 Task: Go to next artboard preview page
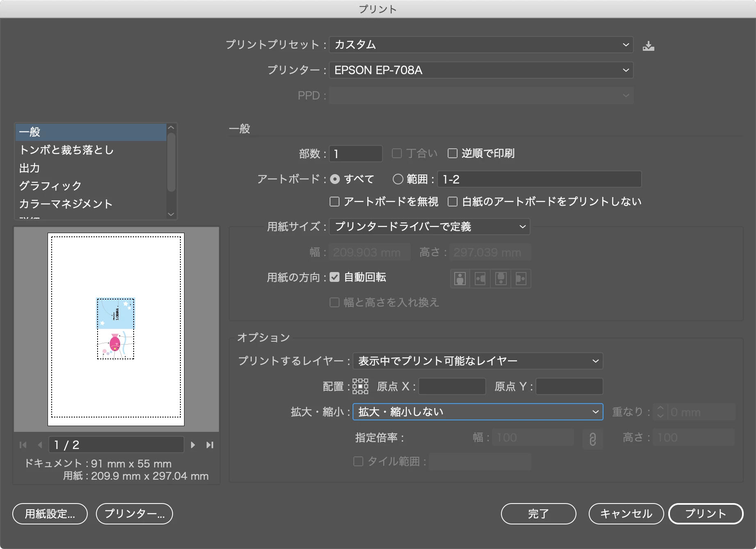(193, 445)
